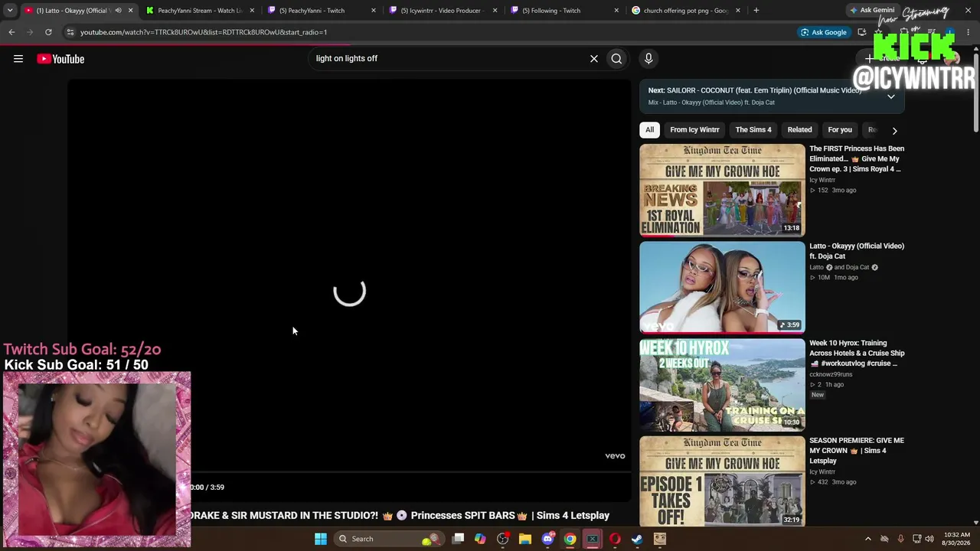Viewport: 980px width, 551px height.
Task: Open the Opera browser taskbar icon
Action: tap(615, 539)
